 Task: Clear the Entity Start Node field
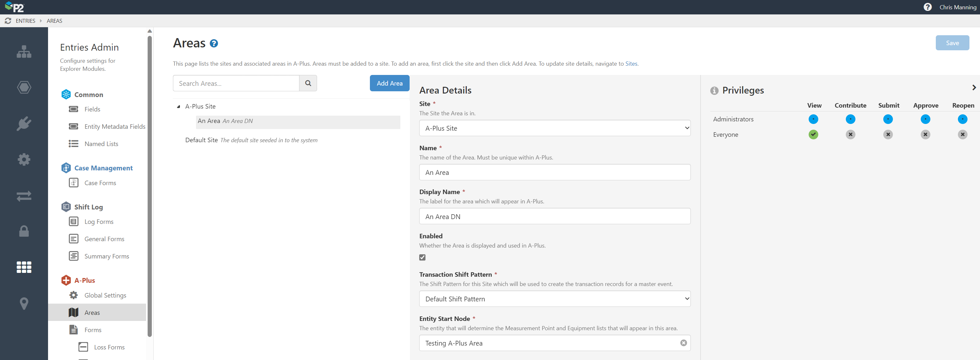pyautogui.click(x=683, y=343)
